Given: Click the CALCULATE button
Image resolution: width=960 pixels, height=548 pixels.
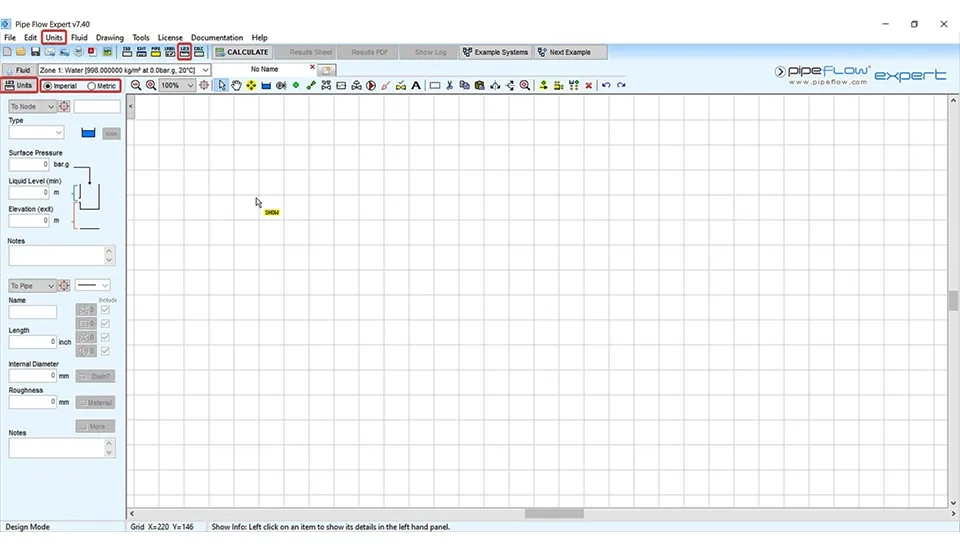Looking at the screenshot, I should coord(241,52).
